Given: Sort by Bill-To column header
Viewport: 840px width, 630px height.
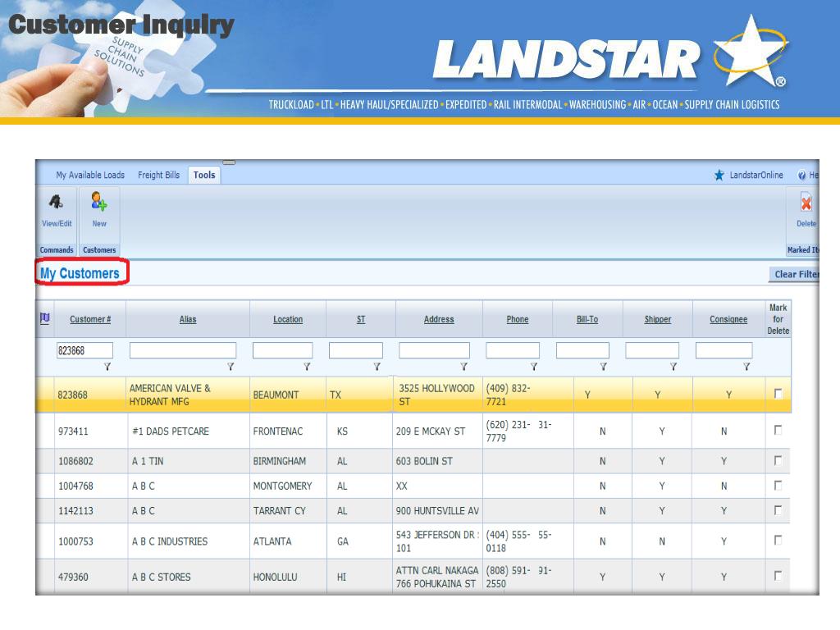Looking at the screenshot, I should pyautogui.click(x=587, y=319).
